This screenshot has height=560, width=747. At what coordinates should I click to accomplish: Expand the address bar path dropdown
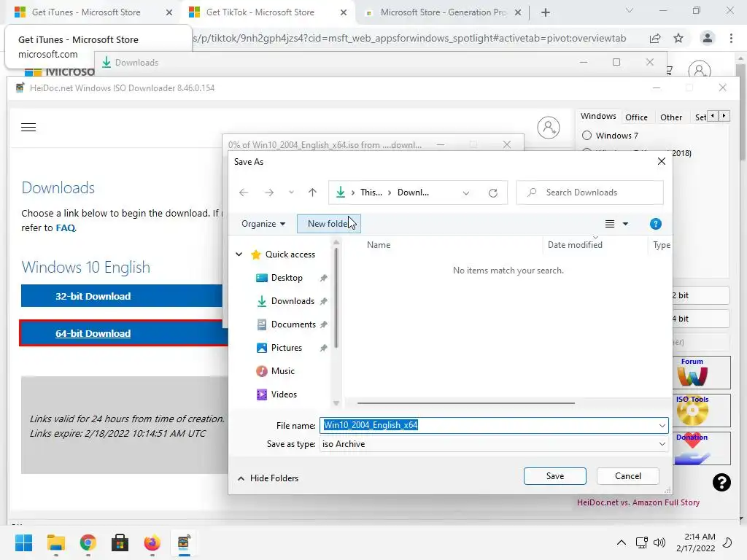click(x=466, y=192)
